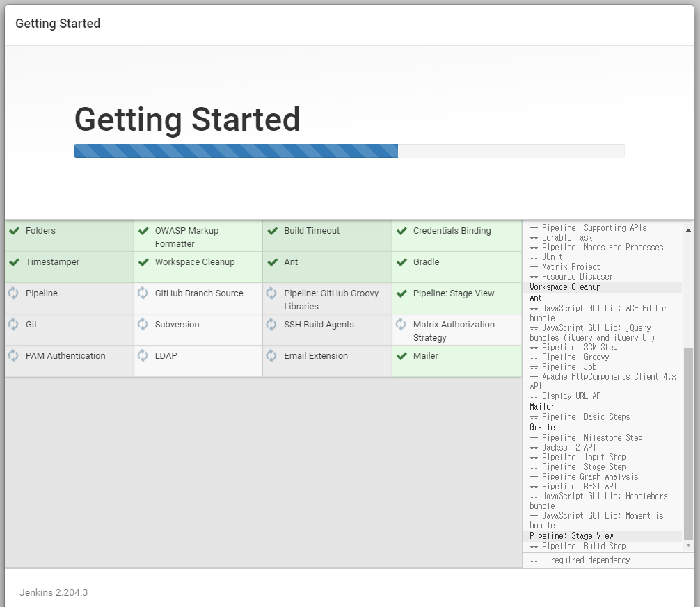Click the highlighted Pipeline: Stage View log entry
Image resolution: width=700 pixels, height=607 pixels.
[x=602, y=535]
